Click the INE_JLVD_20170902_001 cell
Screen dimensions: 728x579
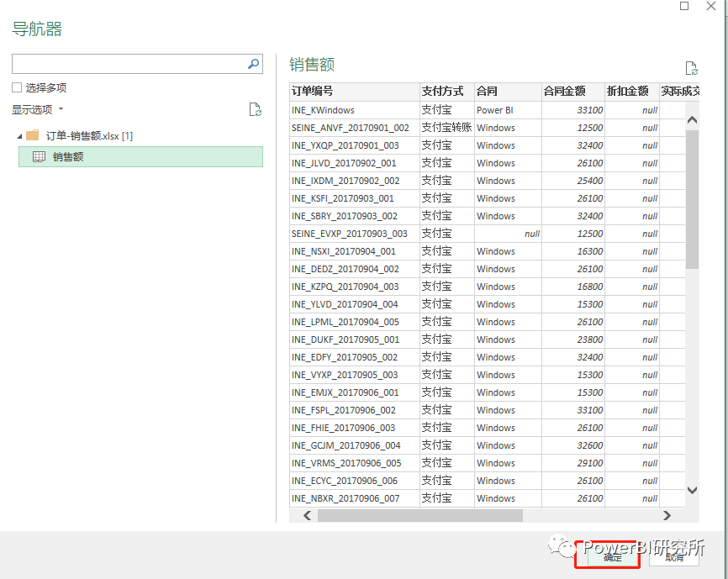coord(354,163)
